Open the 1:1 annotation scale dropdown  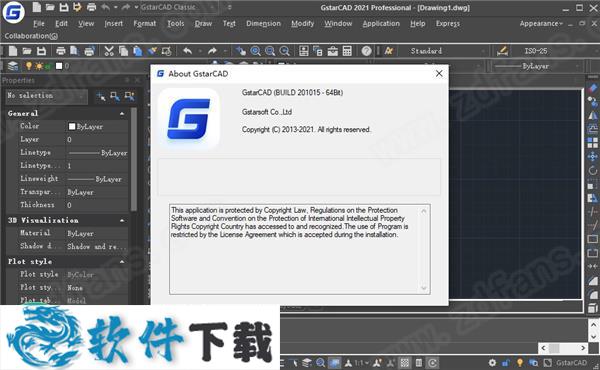361,362
